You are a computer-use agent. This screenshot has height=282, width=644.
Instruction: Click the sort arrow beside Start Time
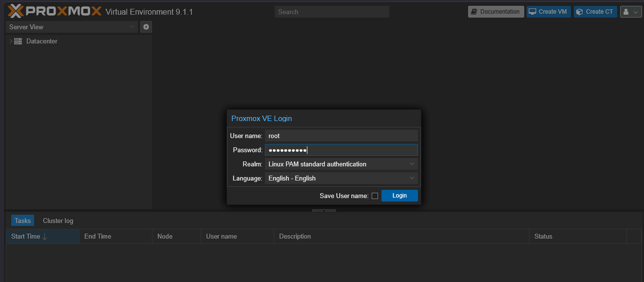(x=45, y=237)
